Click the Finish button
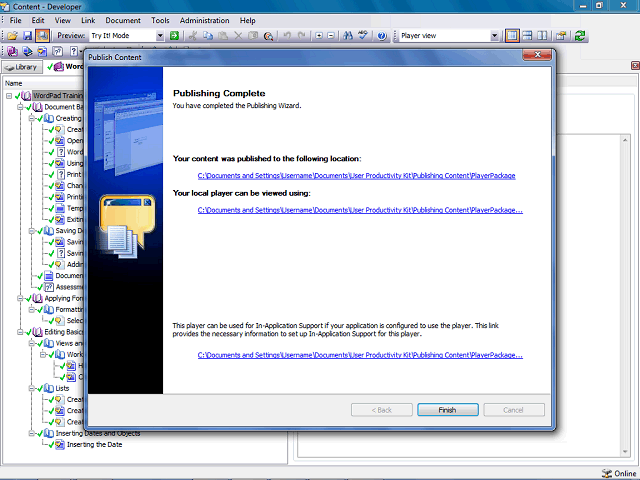The height and width of the screenshot is (480, 640). pyautogui.click(x=448, y=410)
